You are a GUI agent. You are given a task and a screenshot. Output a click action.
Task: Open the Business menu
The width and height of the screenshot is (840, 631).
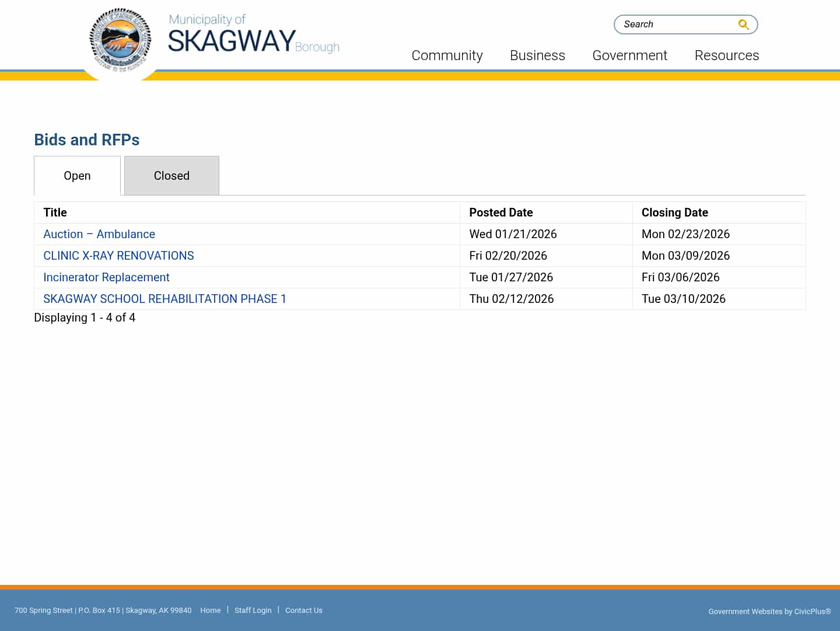click(x=537, y=55)
